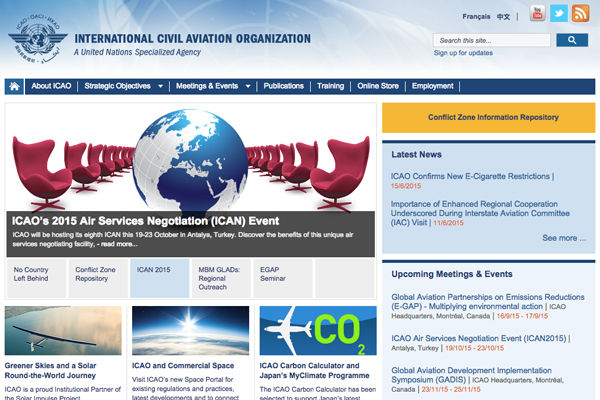This screenshot has height=400, width=600.
Task: Open Greener Skies and a Solar Journey article
Action: pyautogui.click(x=50, y=371)
